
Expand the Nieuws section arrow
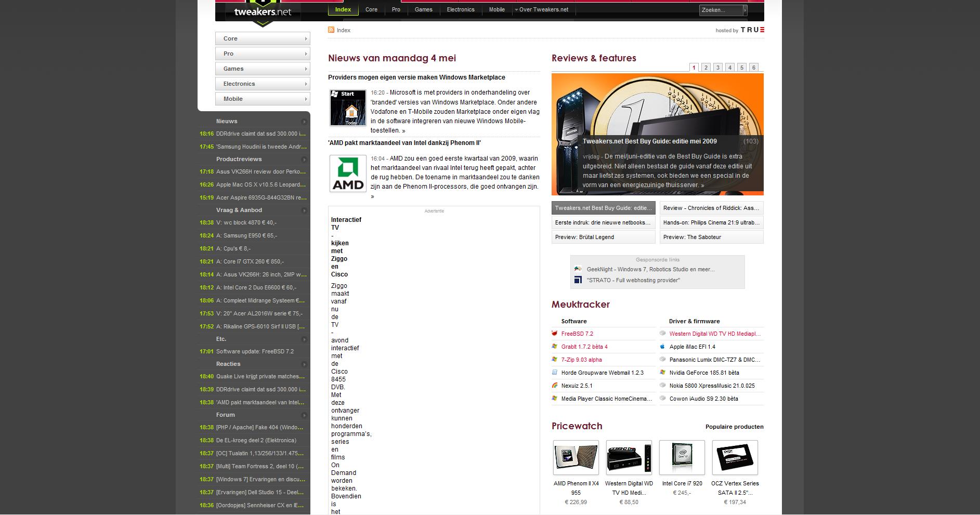pos(304,122)
